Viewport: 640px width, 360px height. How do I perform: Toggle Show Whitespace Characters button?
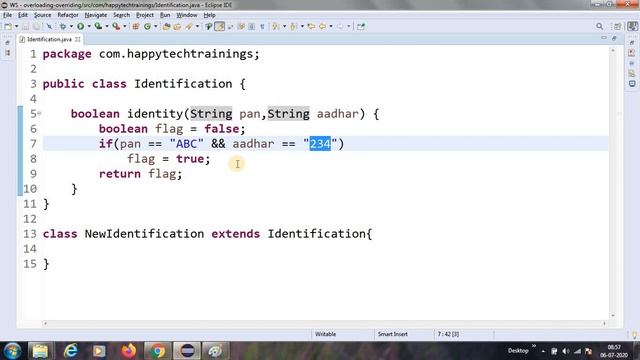262,27
